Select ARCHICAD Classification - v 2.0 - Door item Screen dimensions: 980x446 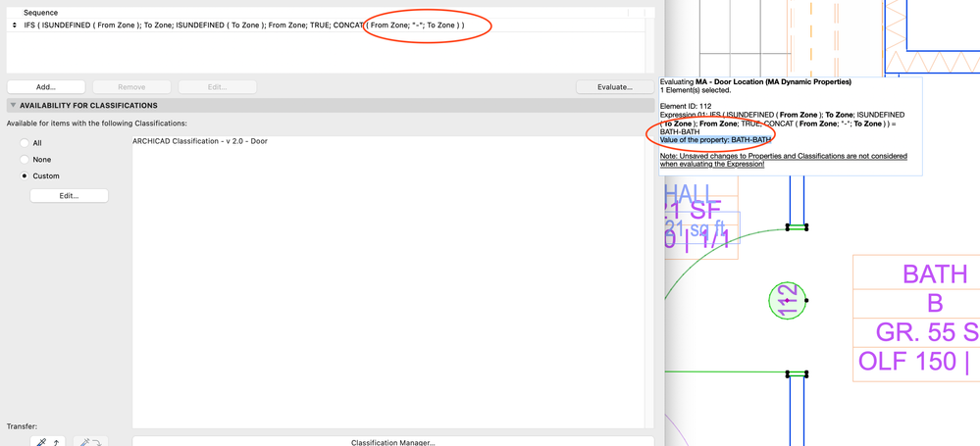pyautogui.click(x=200, y=141)
